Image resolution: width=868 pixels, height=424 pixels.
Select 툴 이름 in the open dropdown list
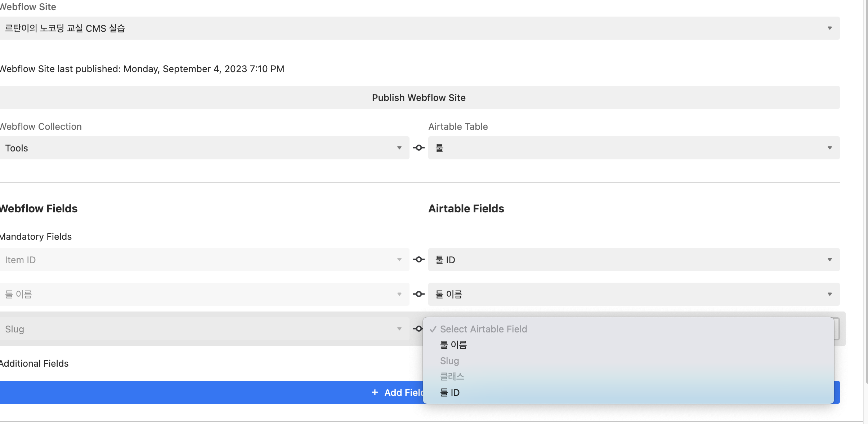pos(628,345)
